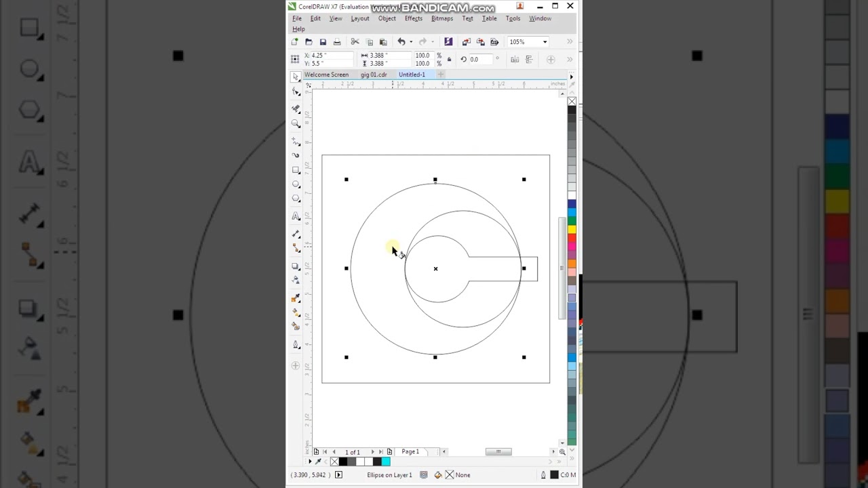Viewport: 868px width, 488px height.
Task: Open the Effects menu
Action: click(x=414, y=18)
